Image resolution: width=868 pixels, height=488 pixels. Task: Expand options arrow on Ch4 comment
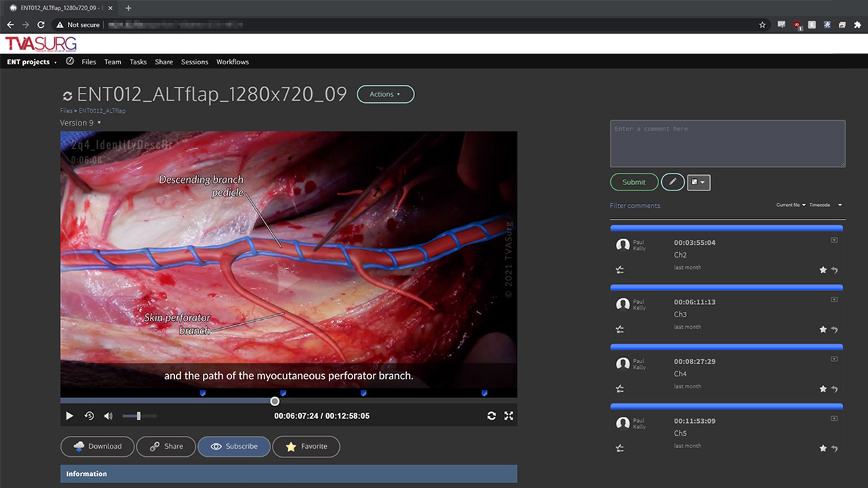coord(834,359)
